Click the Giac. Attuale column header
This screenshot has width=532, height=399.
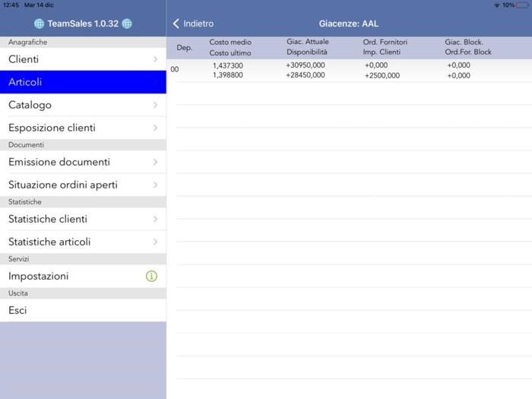click(x=308, y=41)
